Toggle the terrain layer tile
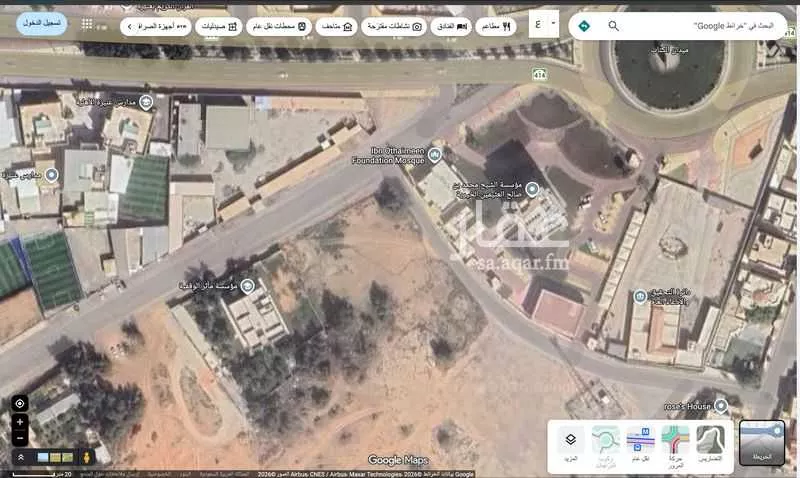 (x=710, y=442)
